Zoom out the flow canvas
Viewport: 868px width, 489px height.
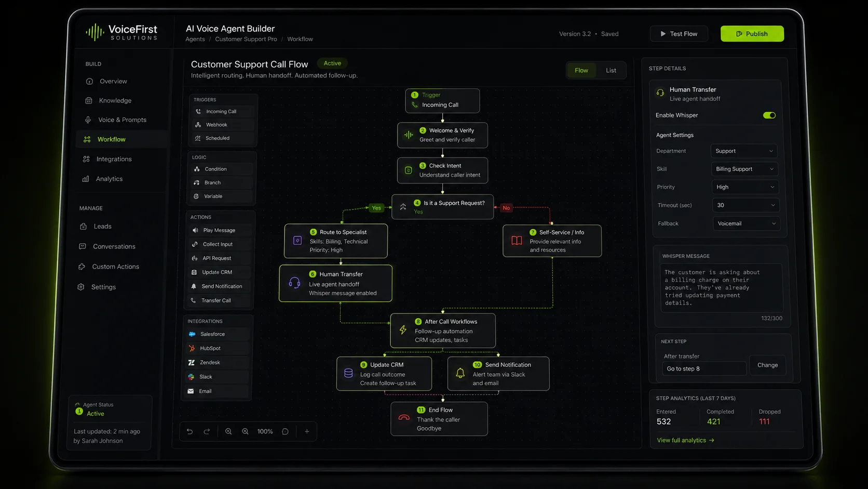pyautogui.click(x=228, y=431)
